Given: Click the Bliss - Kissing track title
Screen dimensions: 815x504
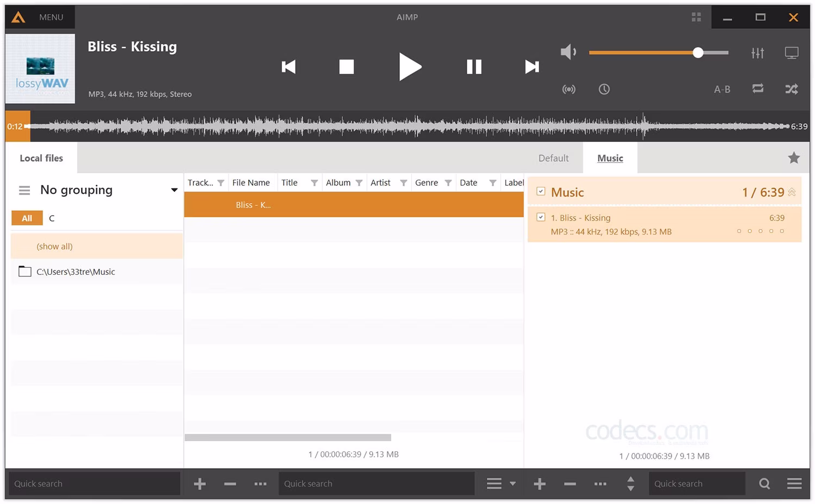Looking at the screenshot, I should click(x=133, y=47).
